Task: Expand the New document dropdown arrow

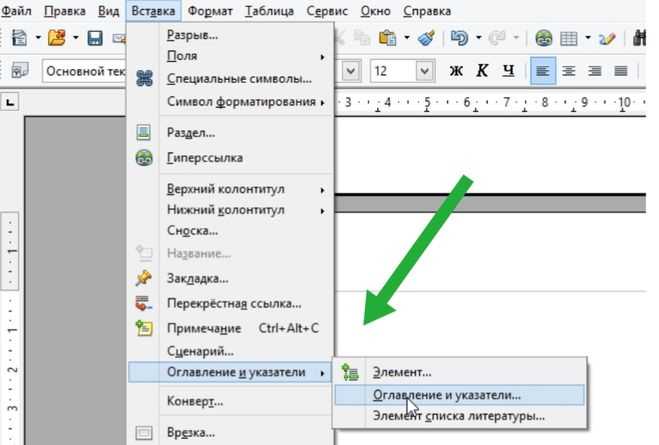Action: [38, 38]
